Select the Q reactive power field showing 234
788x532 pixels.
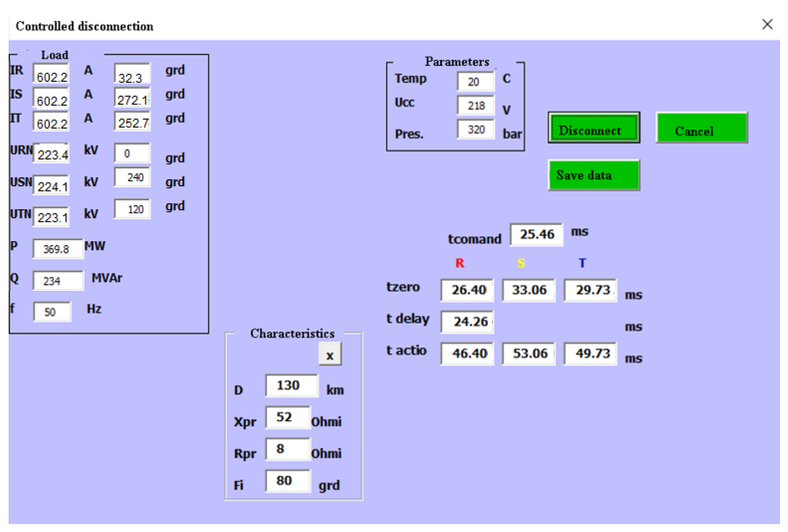pos(58,281)
